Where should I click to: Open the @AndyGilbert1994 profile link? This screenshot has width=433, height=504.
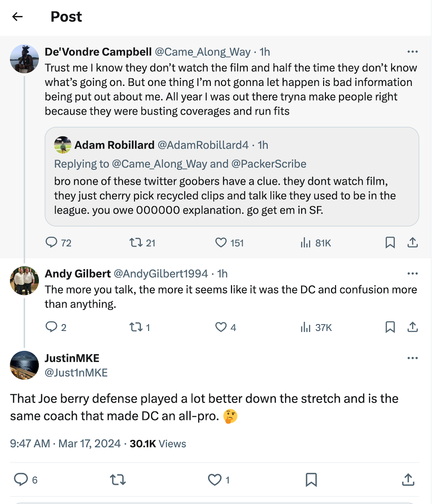tap(161, 274)
